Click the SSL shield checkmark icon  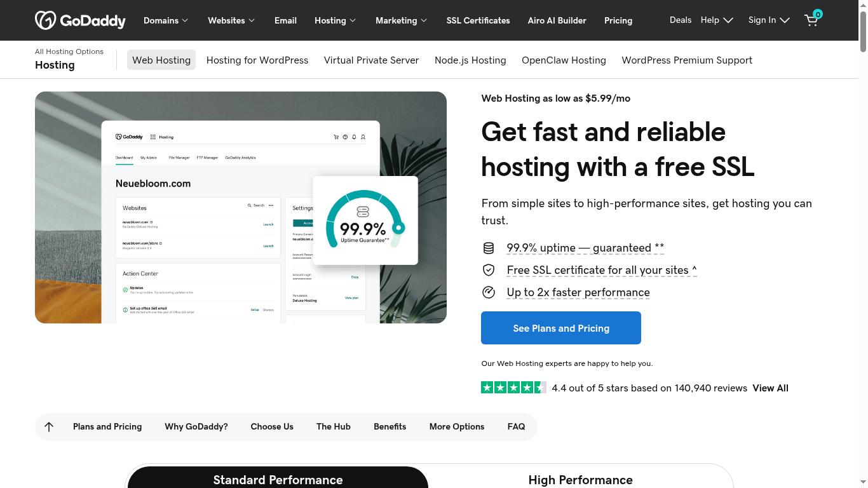point(488,270)
